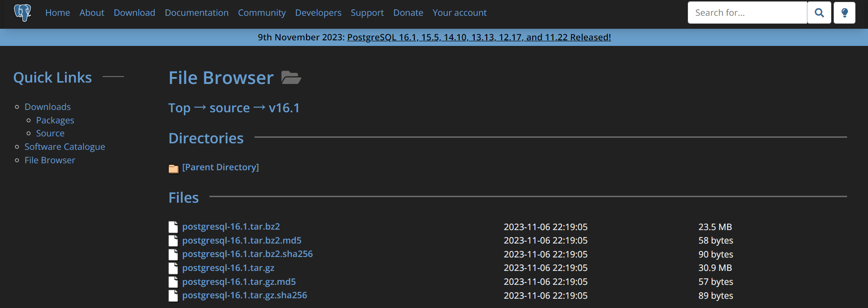Image resolution: width=868 pixels, height=308 pixels.
Task: Click source in the breadcrumb path
Action: click(x=229, y=108)
